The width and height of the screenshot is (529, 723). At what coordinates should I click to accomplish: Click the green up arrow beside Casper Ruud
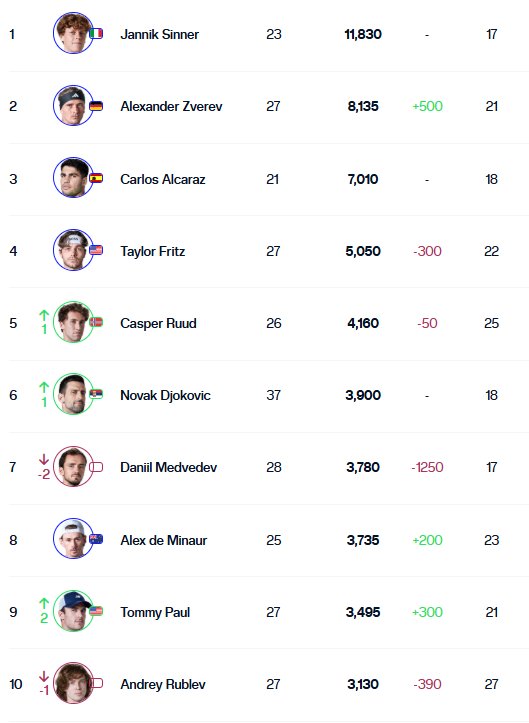point(44,315)
